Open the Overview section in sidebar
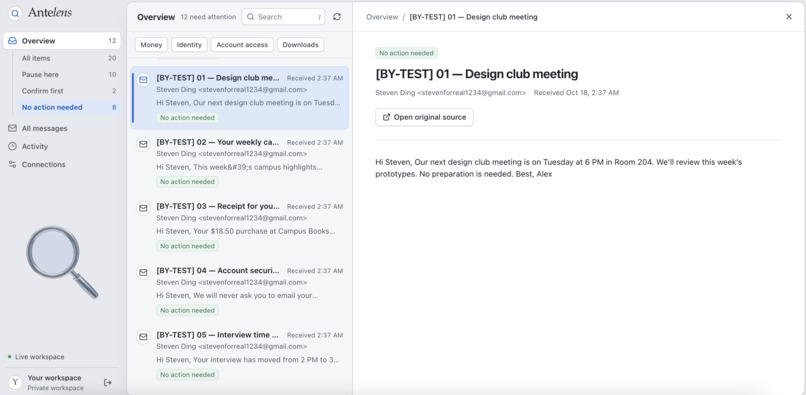 [62, 41]
